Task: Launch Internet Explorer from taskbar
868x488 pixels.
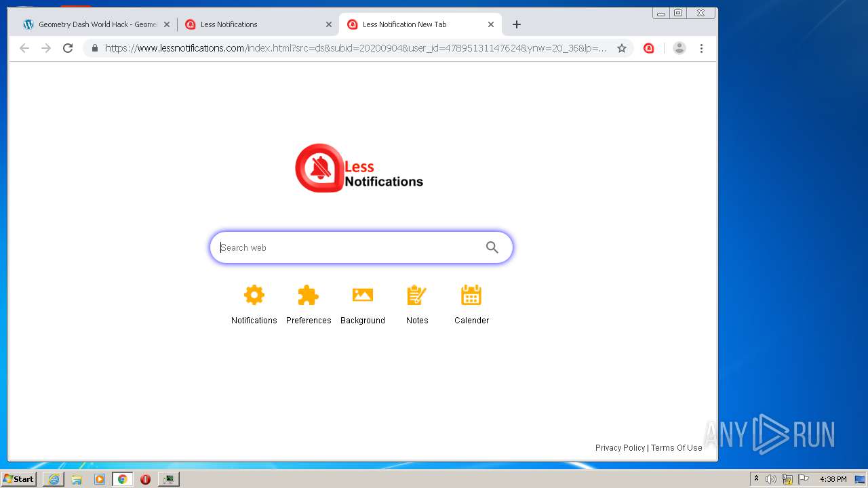Action: pyautogui.click(x=54, y=479)
